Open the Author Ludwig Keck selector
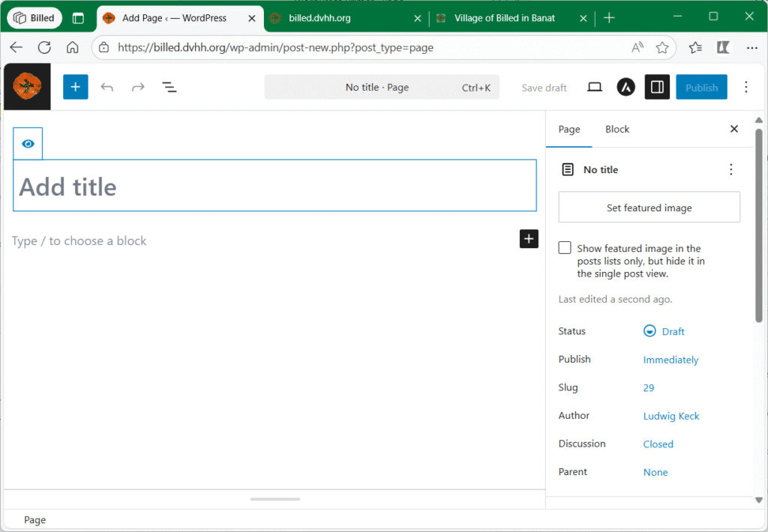The width and height of the screenshot is (768, 532). point(670,416)
